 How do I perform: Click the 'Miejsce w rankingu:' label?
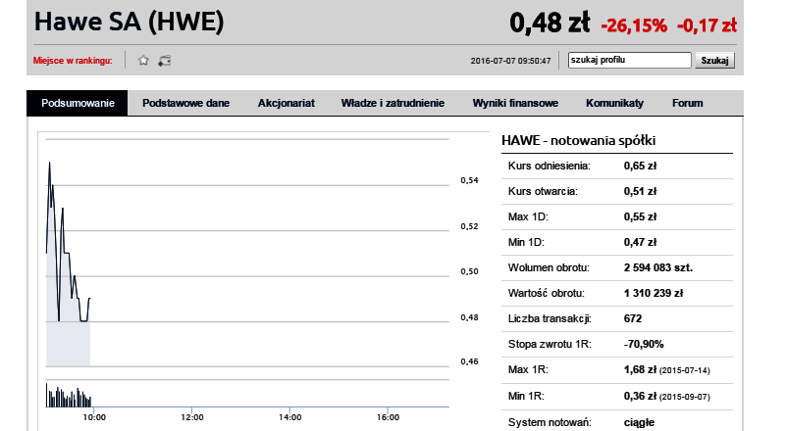73,61
